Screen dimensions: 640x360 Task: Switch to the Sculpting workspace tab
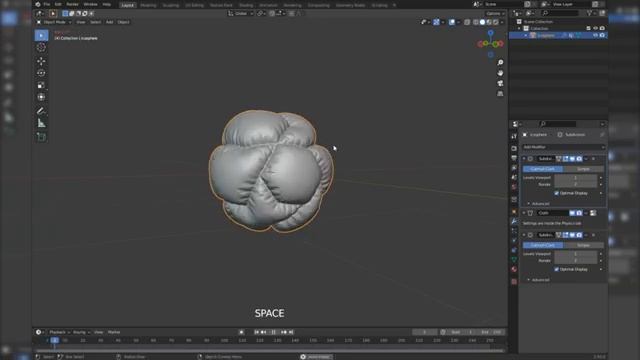[171, 5]
